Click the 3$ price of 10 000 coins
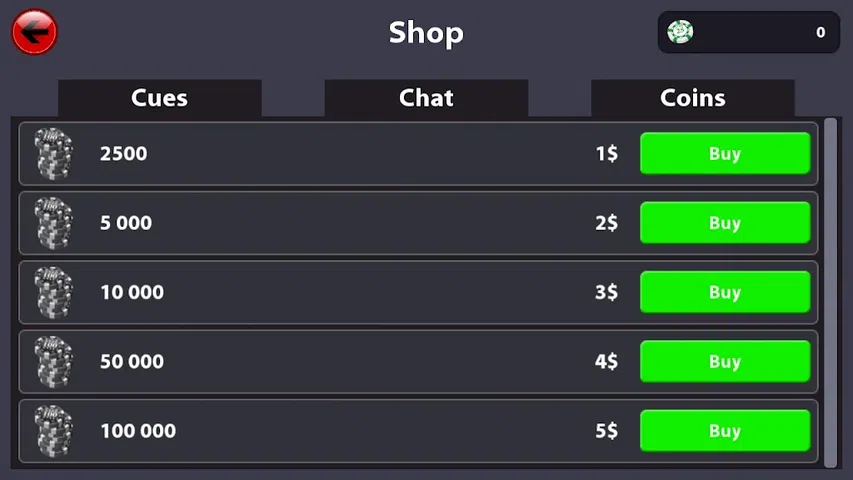This screenshot has height=480, width=853. [606, 292]
